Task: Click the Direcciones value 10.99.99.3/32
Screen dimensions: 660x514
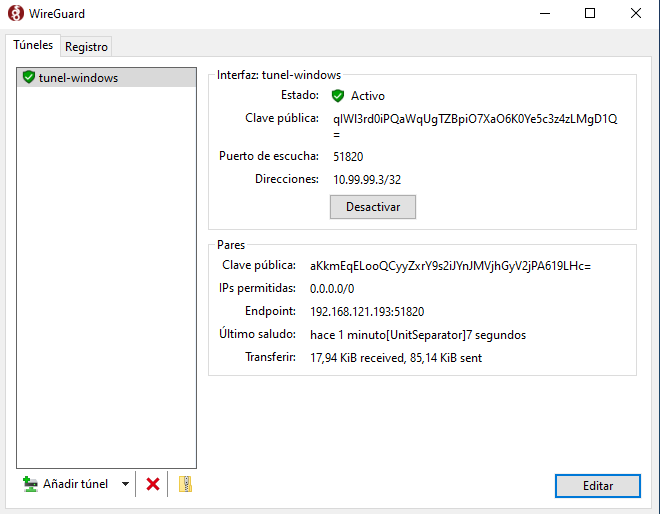Action: click(x=367, y=180)
